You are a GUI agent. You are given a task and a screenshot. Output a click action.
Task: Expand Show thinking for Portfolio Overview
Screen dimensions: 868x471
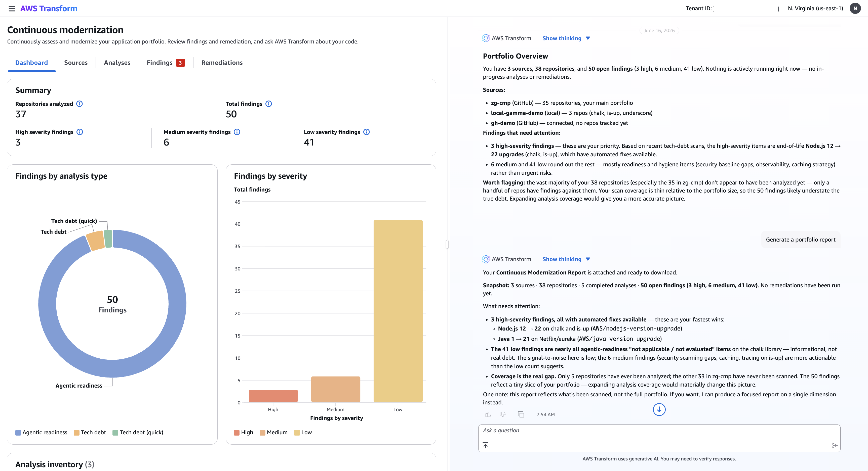[x=566, y=38]
